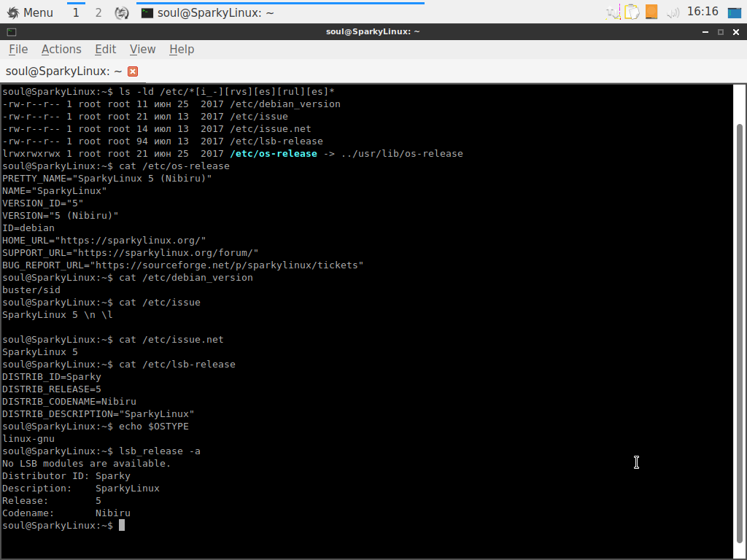Click the /etc/os-release symlink name
Viewport: 747px width, 560px height.
[x=274, y=154]
